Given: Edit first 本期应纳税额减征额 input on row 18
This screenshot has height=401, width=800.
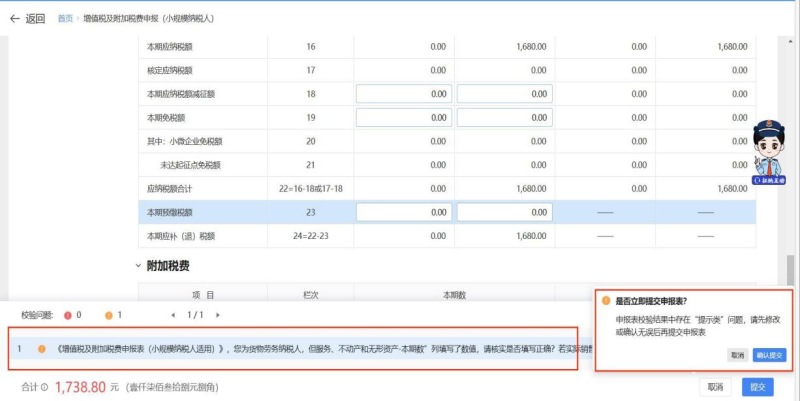Looking at the screenshot, I should (x=403, y=94).
